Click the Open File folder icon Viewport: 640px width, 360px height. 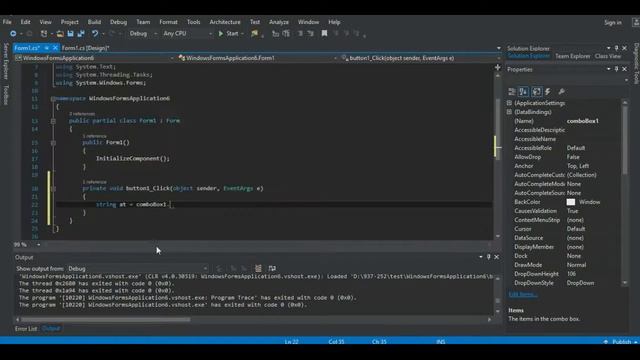tap(60, 33)
